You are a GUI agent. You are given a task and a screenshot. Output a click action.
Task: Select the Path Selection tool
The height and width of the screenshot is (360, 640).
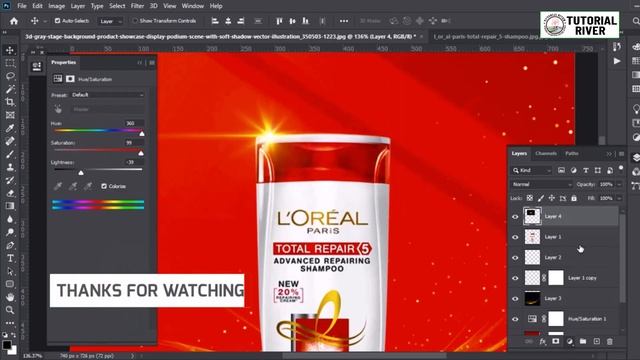[10, 271]
